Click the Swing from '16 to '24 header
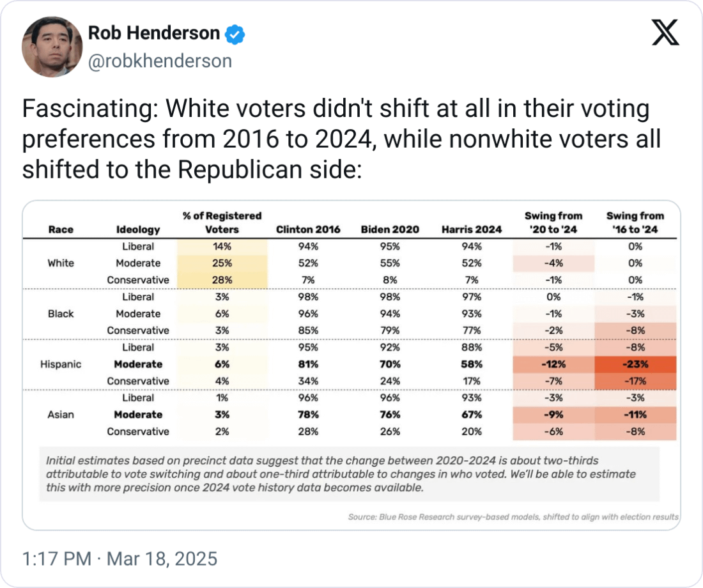 coord(635,222)
